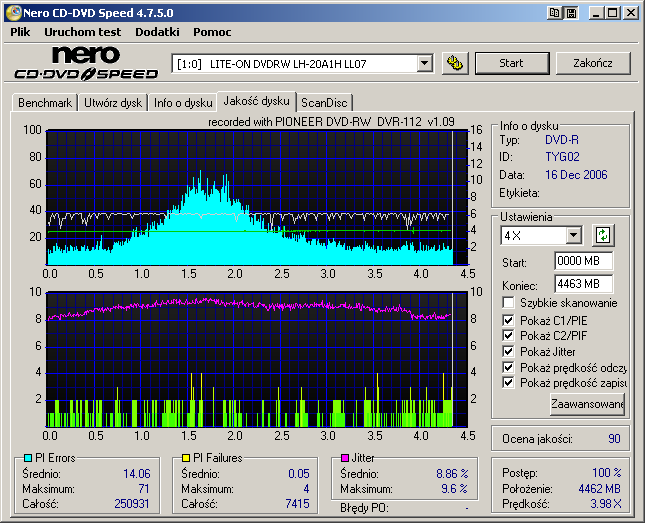Switch to the Utwórz dysk tab
The width and height of the screenshot is (645, 523).
[113, 102]
